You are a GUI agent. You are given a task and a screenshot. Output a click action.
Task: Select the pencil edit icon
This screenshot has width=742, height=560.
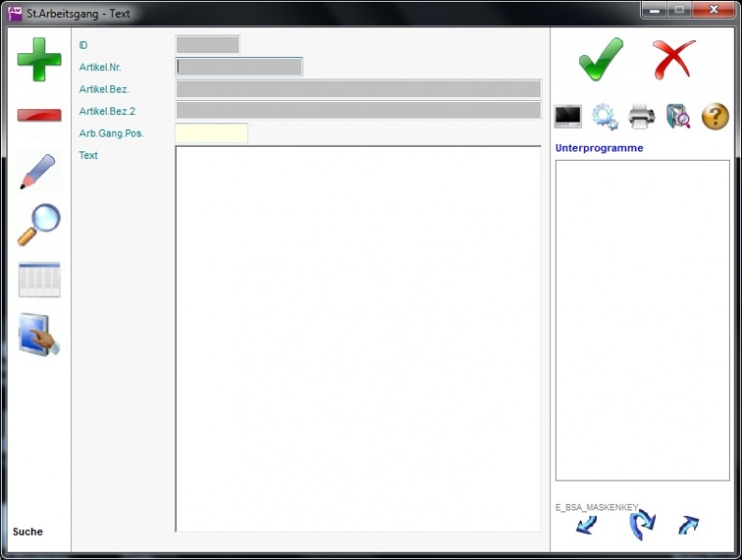[38, 171]
